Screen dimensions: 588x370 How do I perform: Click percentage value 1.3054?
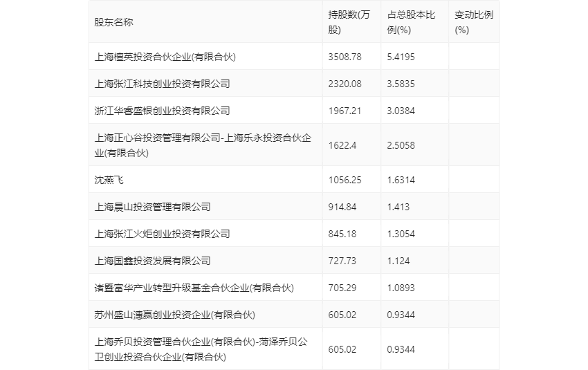click(x=401, y=234)
